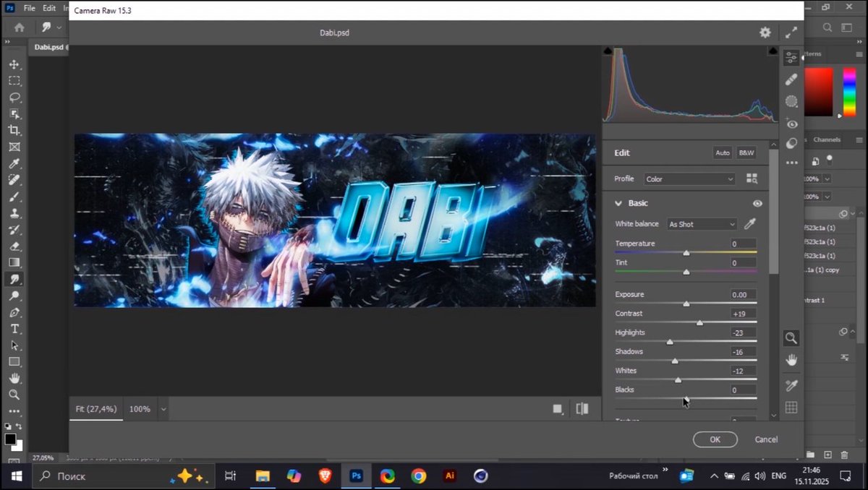Cycle before/after view split icon
Viewport: 868px width, 490px height.
(582, 409)
